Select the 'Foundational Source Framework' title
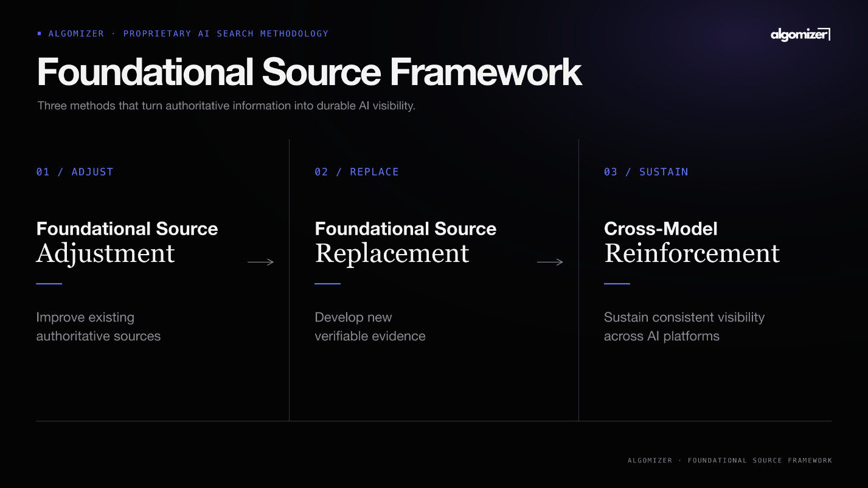The height and width of the screenshot is (488, 868). (309, 72)
